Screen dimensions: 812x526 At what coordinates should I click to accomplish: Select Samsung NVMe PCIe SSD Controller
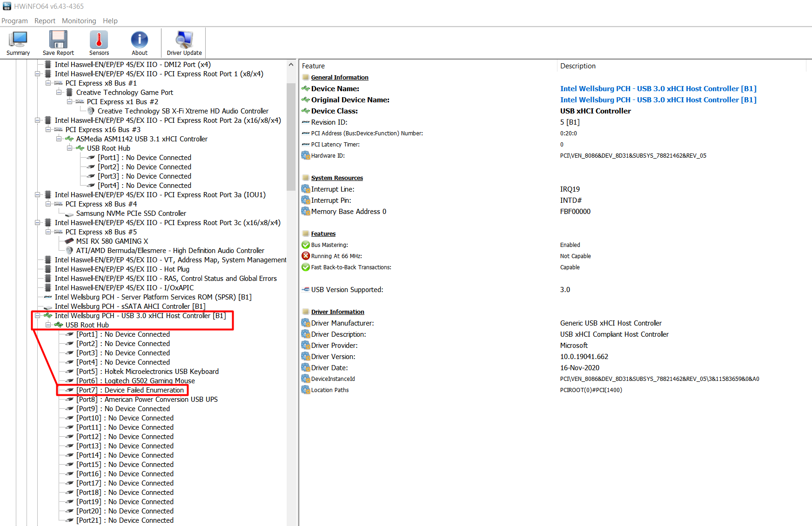click(131, 213)
